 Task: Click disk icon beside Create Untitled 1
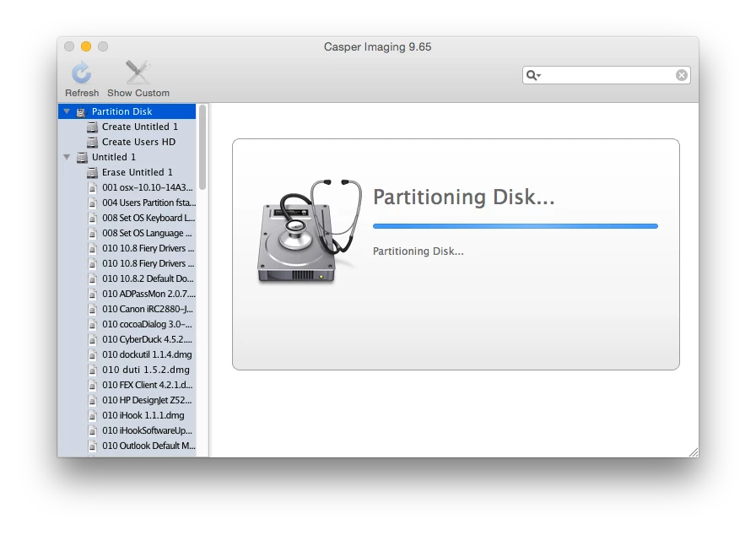[x=92, y=127]
